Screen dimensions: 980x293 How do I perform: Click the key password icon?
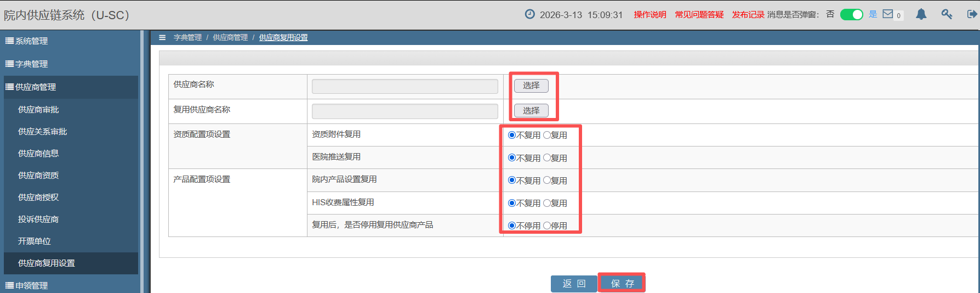947,14
